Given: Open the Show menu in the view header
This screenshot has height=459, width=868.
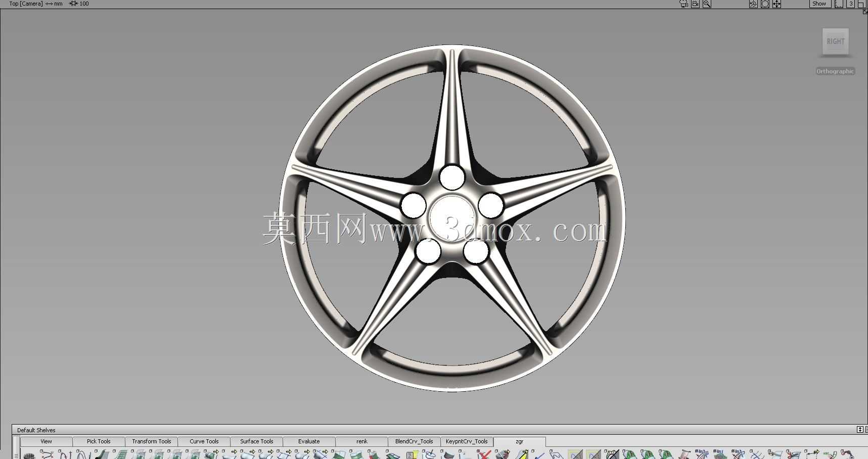Looking at the screenshot, I should [x=819, y=4].
